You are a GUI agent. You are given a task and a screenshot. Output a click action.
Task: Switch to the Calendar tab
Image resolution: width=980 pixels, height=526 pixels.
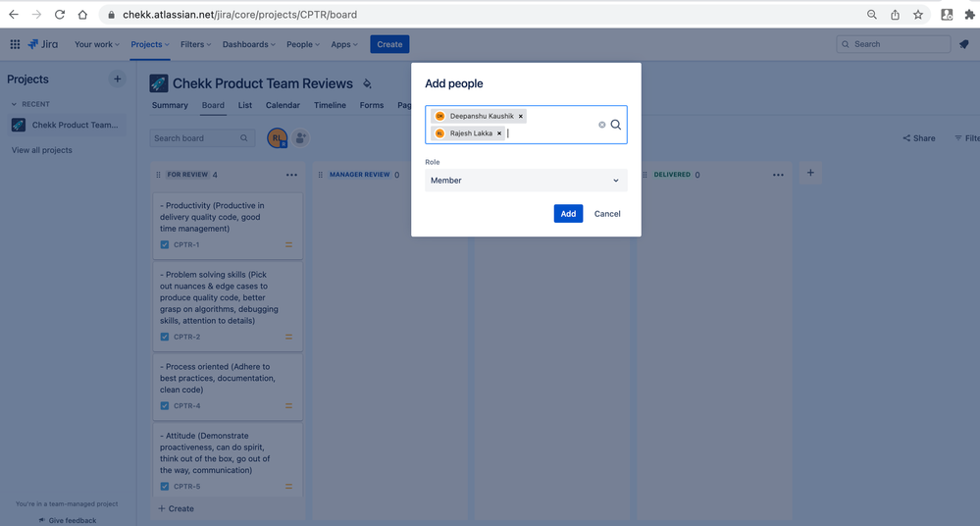(x=283, y=105)
